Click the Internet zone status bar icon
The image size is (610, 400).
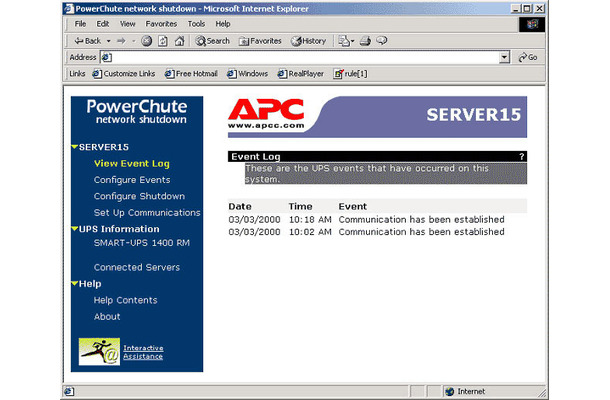[449, 391]
